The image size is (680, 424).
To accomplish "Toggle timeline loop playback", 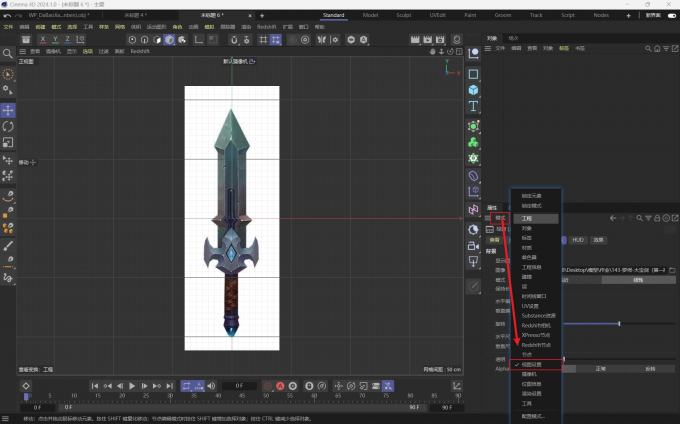I will (x=186, y=386).
